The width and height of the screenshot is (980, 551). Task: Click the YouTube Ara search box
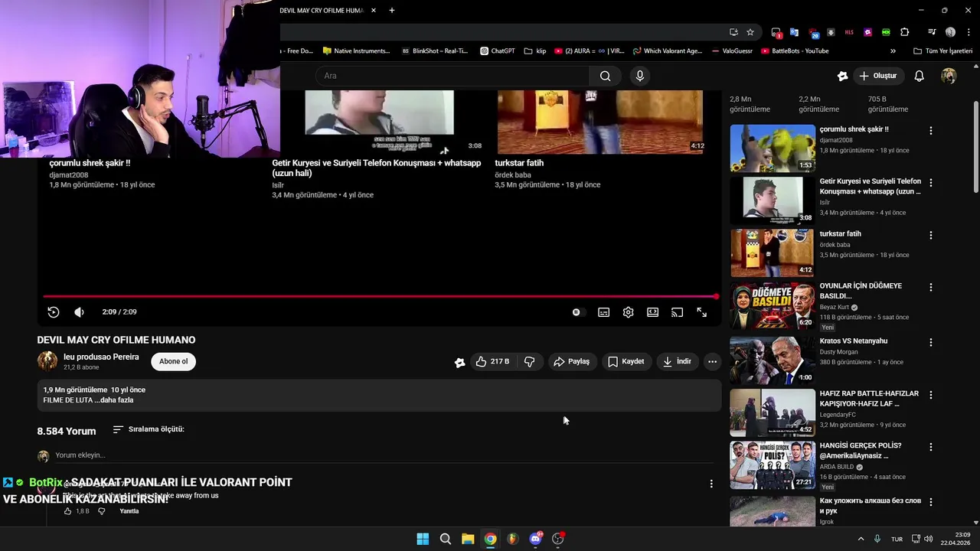point(452,76)
